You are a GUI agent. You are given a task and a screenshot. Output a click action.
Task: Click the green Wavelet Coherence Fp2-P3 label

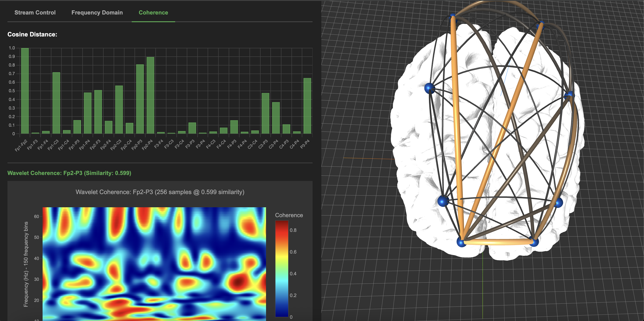pyautogui.click(x=70, y=173)
